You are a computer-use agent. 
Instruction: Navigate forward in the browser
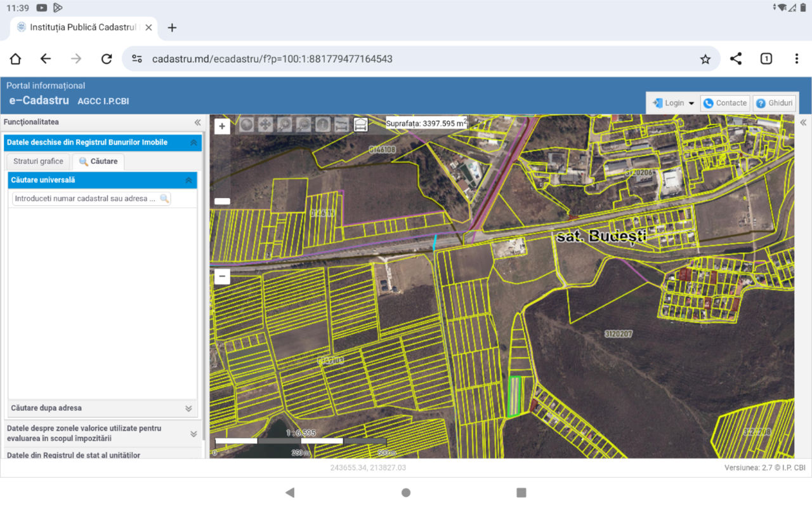pos(76,59)
